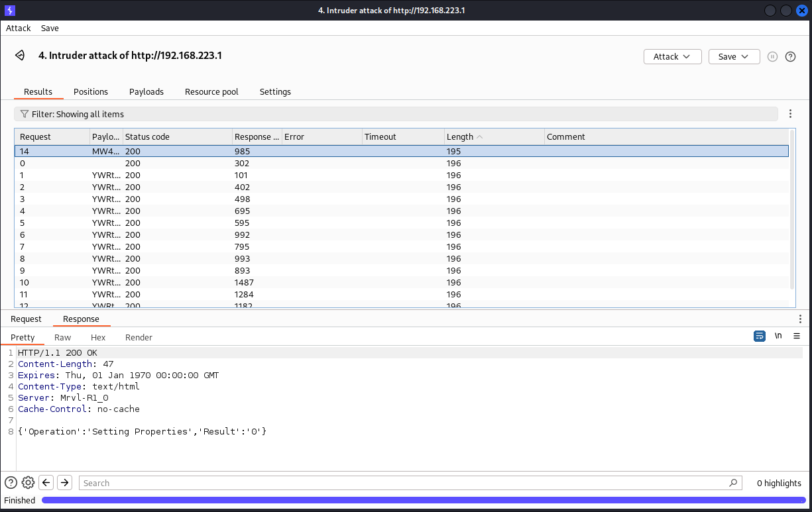Viewport: 812px width, 512px height.
Task: Pause the attack with the pause icon
Action: click(772, 56)
